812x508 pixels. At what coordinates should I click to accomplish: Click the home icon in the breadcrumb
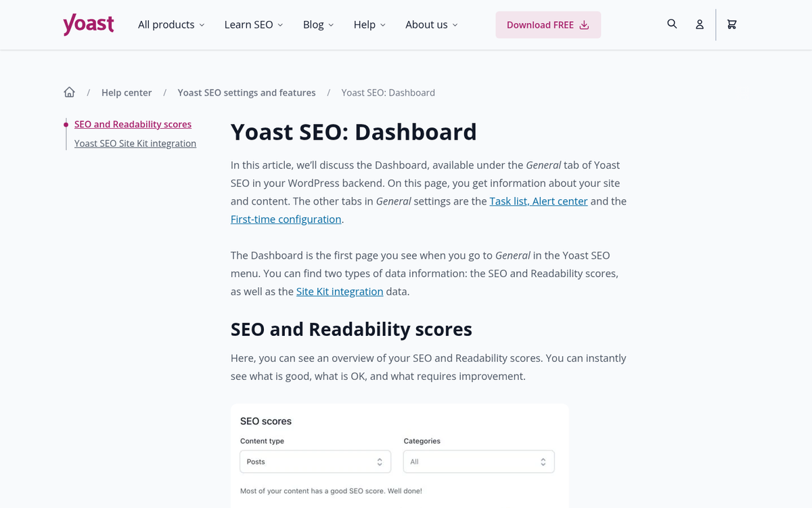point(69,91)
